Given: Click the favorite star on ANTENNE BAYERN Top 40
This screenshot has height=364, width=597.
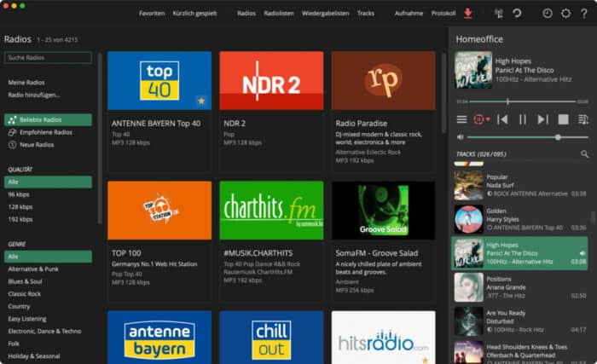Looking at the screenshot, I should coord(201,101).
